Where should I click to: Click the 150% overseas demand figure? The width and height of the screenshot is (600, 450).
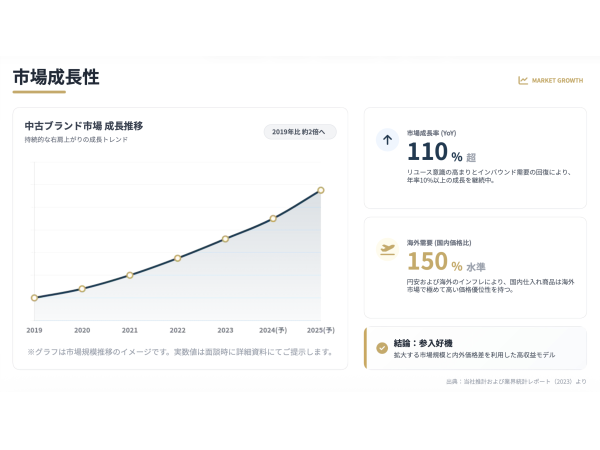click(x=434, y=263)
